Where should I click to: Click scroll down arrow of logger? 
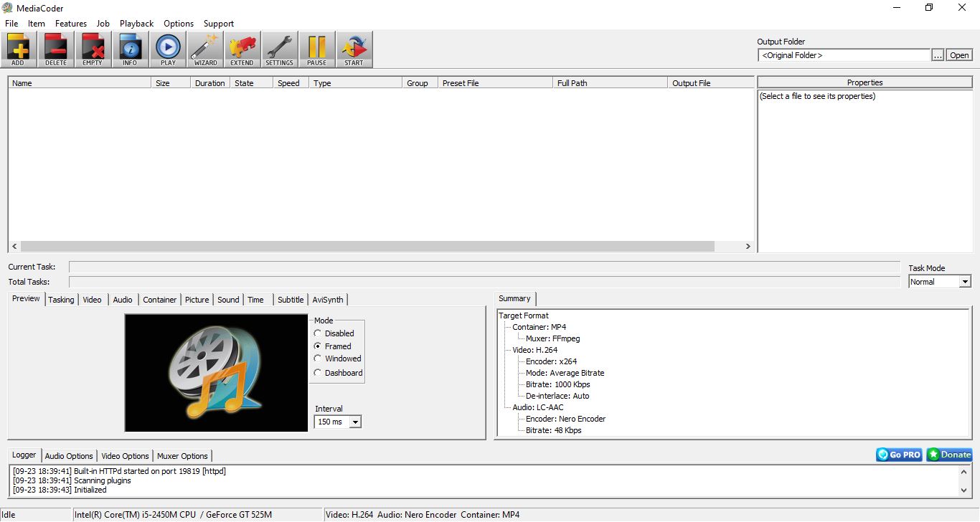tap(963, 490)
